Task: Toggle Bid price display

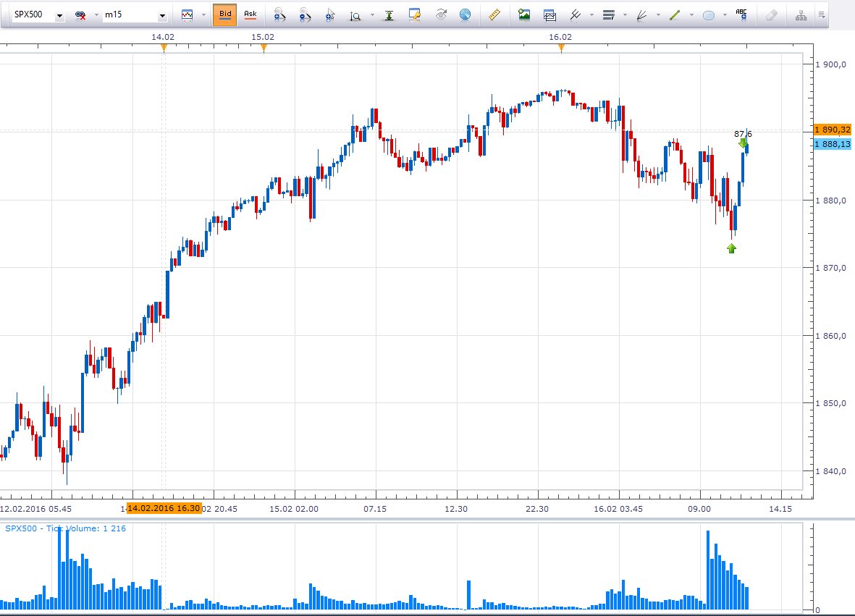Action: [x=225, y=14]
